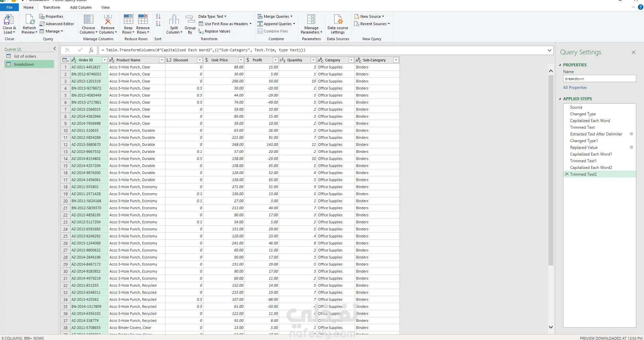Open the Recent Sources dropdown
644x340 pixels.
click(x=372, y=24)
